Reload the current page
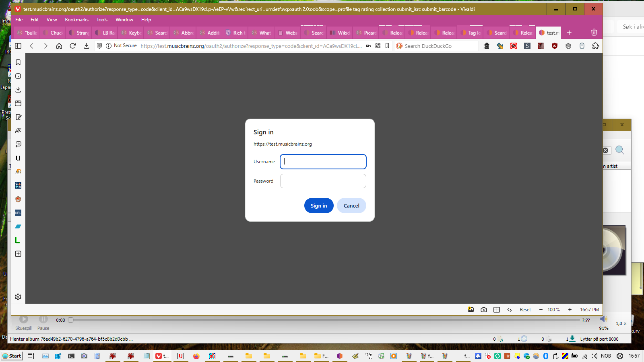644x362 pixels. 73,46
